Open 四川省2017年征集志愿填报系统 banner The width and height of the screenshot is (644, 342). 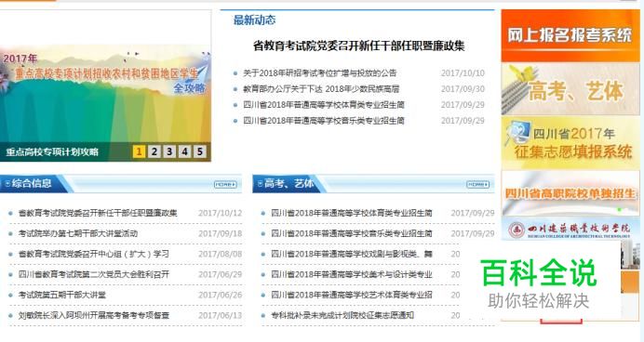570,143
